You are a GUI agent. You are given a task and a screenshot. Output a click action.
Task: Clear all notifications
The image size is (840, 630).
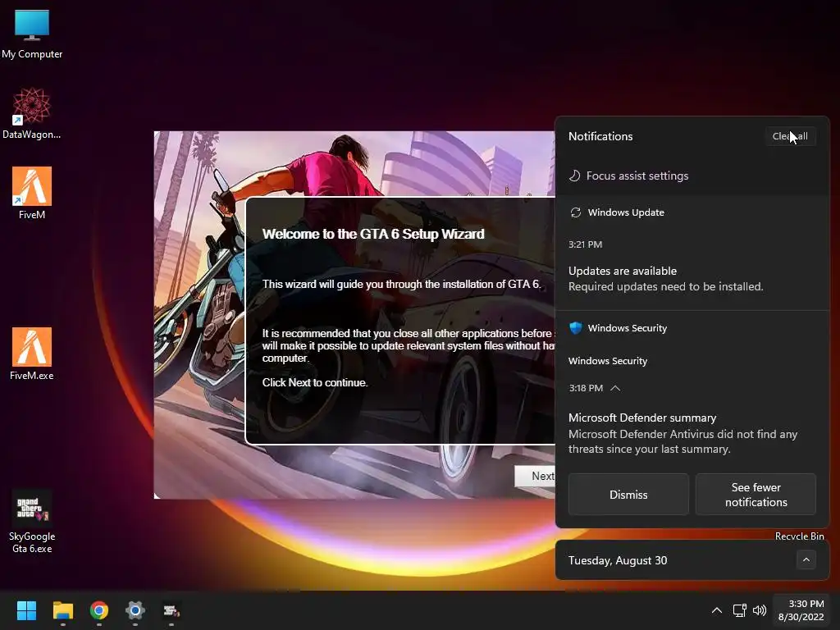coord(790,136)
